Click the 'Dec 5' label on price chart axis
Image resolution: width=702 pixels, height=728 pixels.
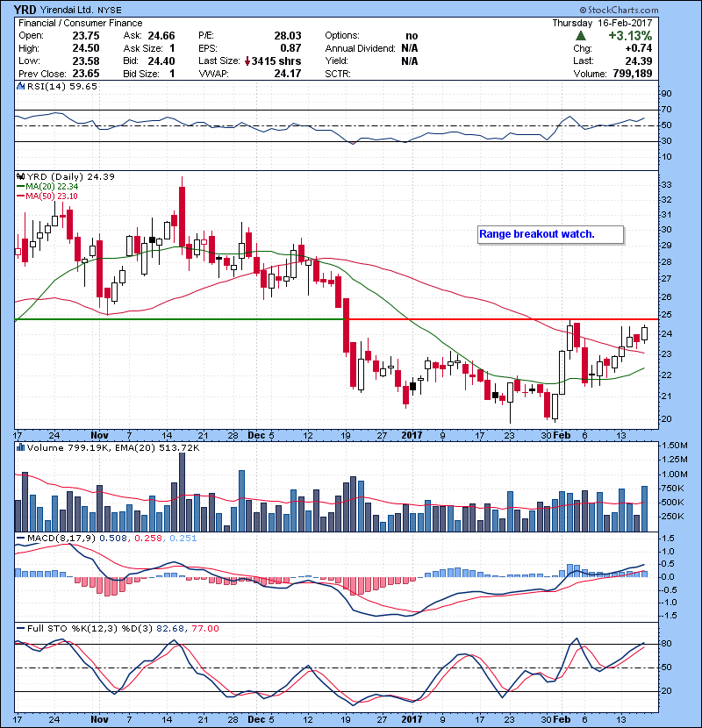[261, 436]
